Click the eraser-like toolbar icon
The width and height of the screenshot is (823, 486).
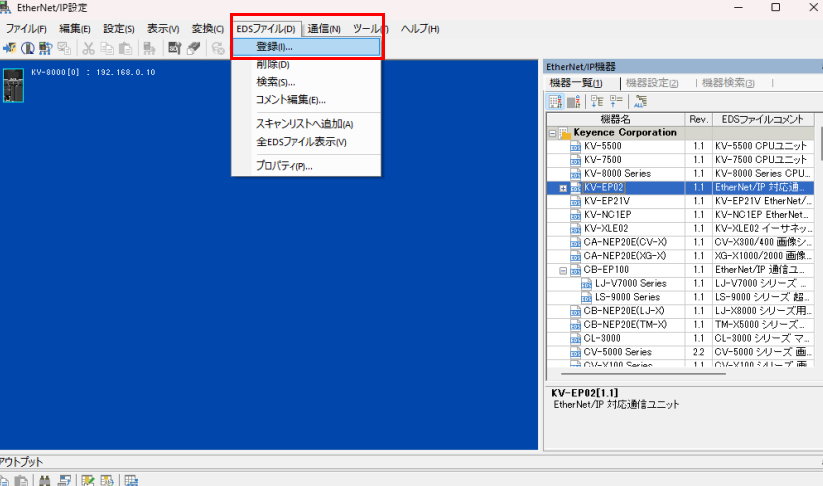(x=193, y=48)
